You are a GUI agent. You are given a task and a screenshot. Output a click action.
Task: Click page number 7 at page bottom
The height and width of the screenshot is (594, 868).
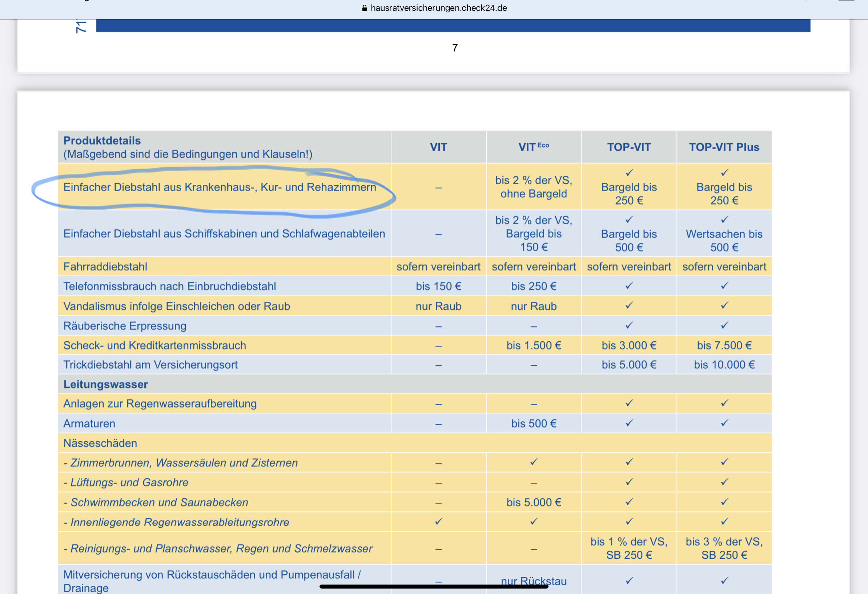click(455, 48)
